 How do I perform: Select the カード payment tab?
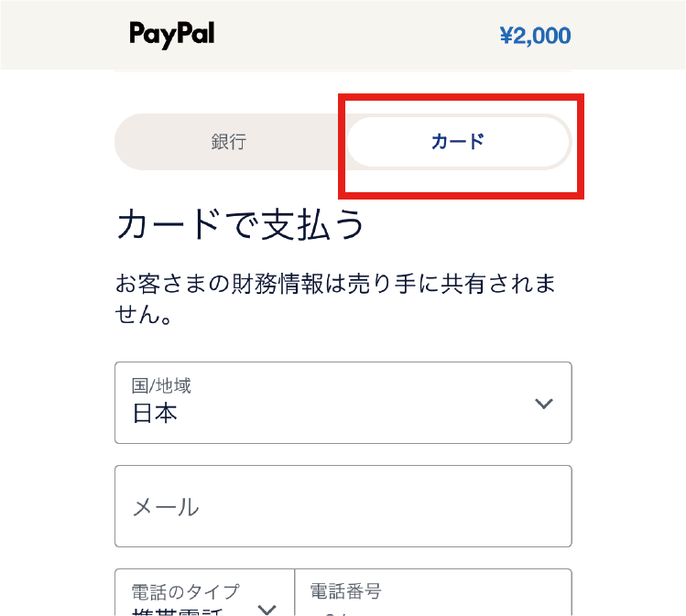(x=458, y=142)
